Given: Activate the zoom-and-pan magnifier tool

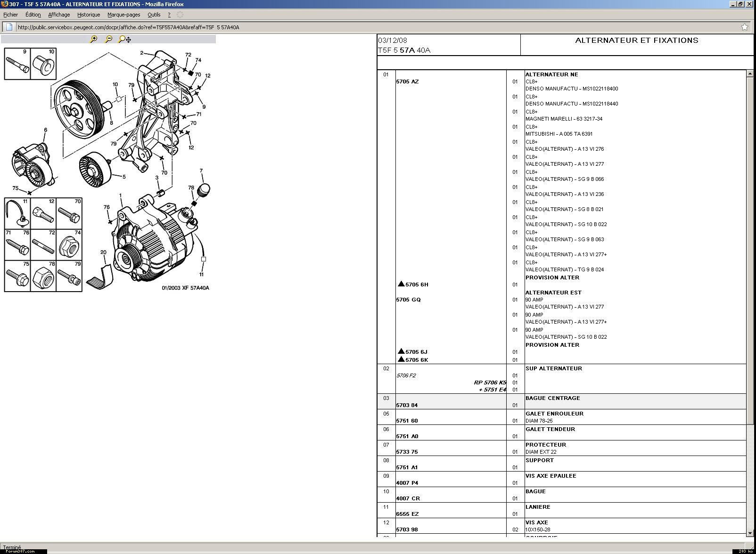Looking at the screenshot, I should coord(124,39).
